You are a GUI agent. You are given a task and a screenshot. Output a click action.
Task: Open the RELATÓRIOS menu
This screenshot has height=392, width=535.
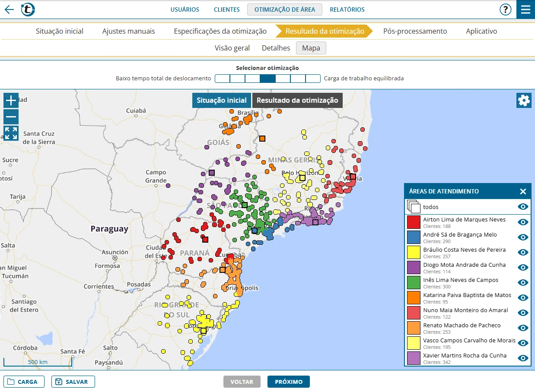pos(347,9)
